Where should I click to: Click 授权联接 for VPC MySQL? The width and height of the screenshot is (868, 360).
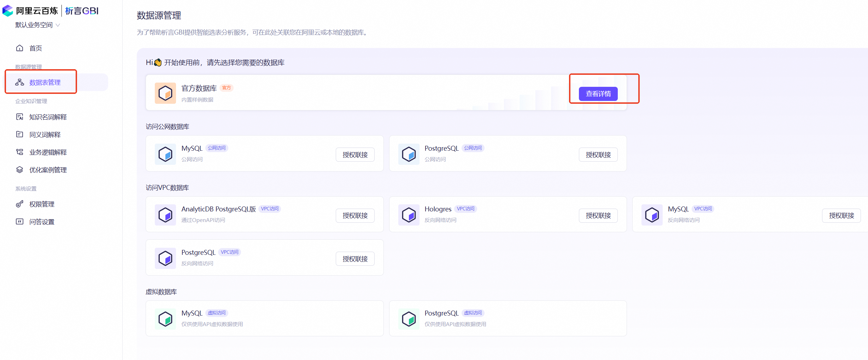click(841, 216)
